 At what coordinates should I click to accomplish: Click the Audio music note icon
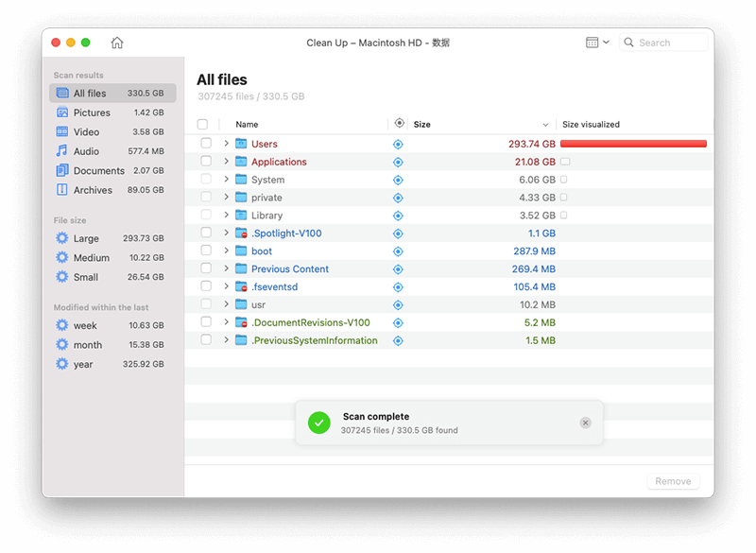pos(62,151)
